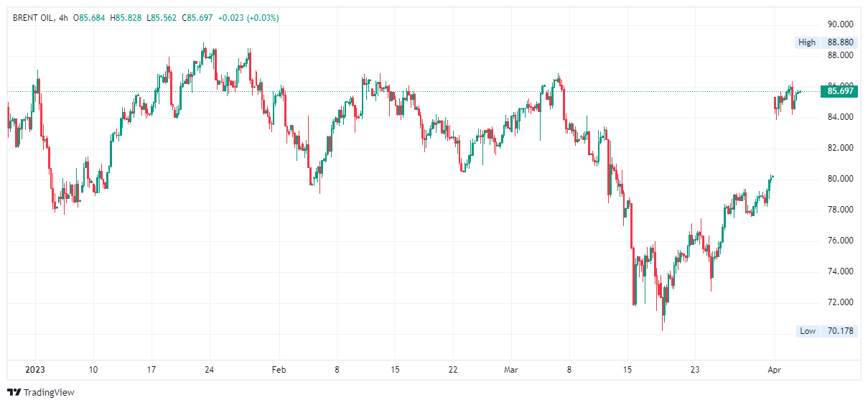
Task: Select the BRENT OIL symbol title
Action: [33, 17]
